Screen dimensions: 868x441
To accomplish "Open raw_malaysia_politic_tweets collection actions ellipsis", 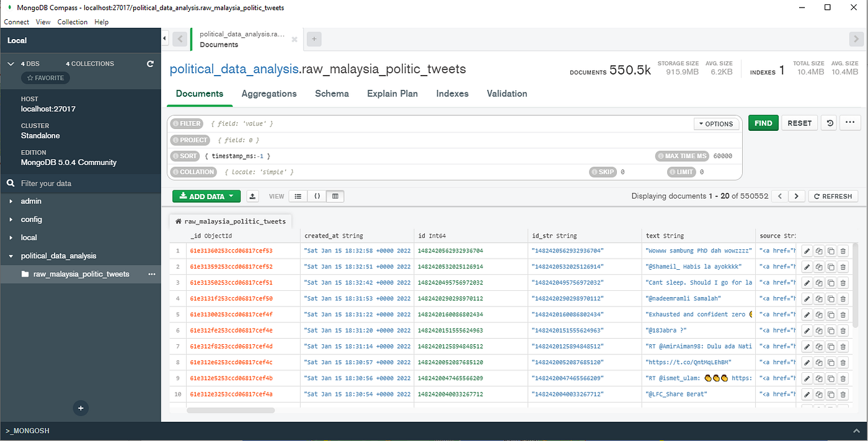I will 151,274.
